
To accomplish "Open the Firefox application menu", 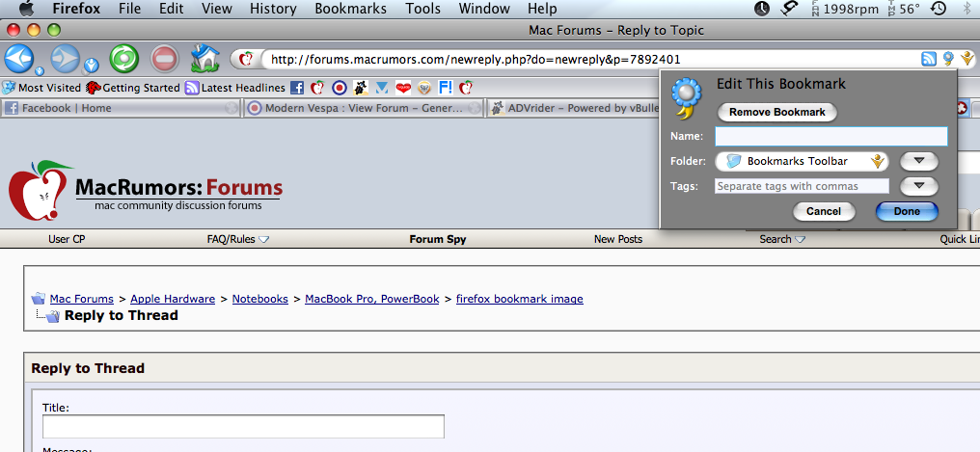I will [x=75, y=9].
